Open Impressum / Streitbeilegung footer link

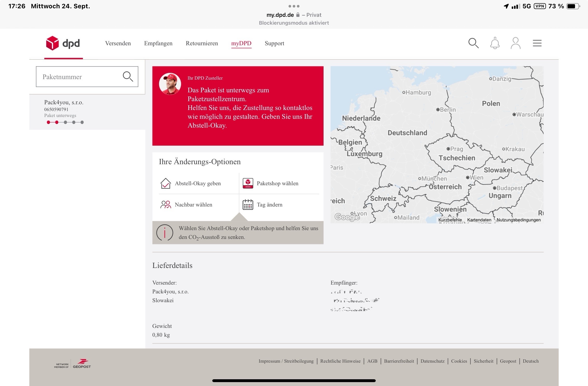(x=286, y=361)
